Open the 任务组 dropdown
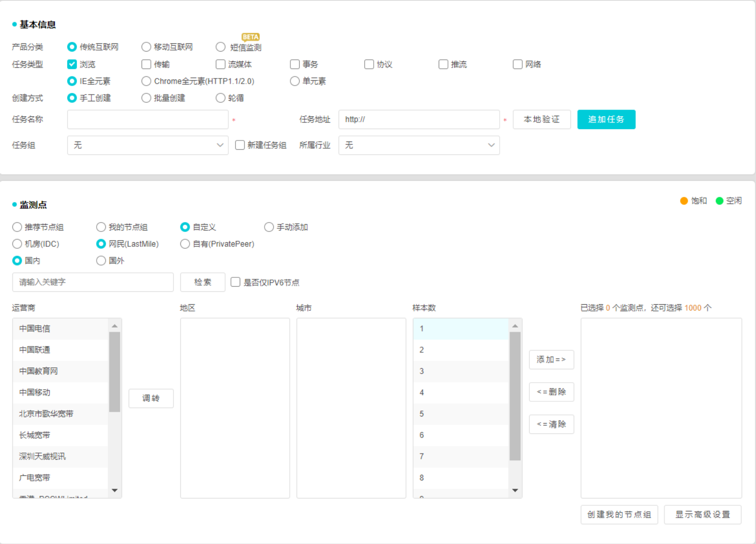 tap(147, 145)
